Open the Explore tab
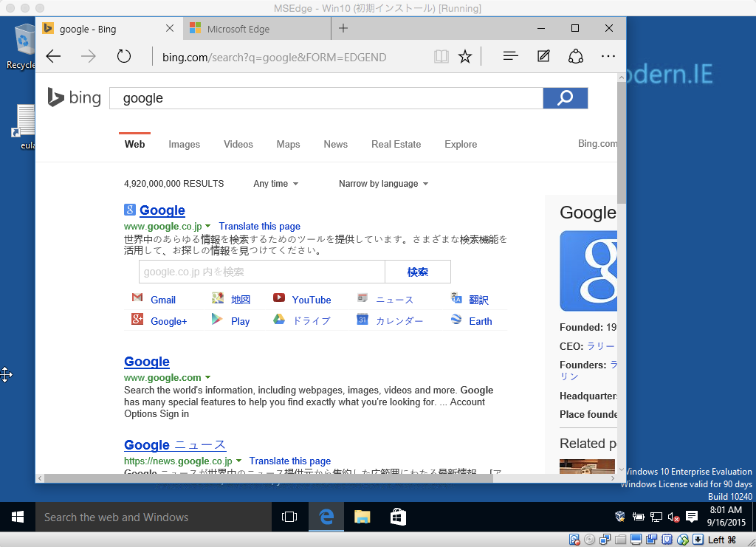The height and width of the screenshot is (547, 756). click(x=461, y=144)
